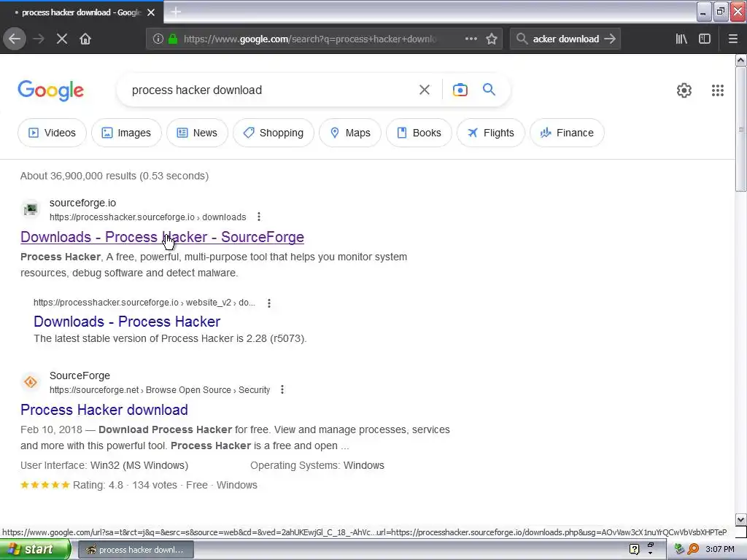
Task: Open the Firefox hamburger menu
Action: tap(733, 39)
